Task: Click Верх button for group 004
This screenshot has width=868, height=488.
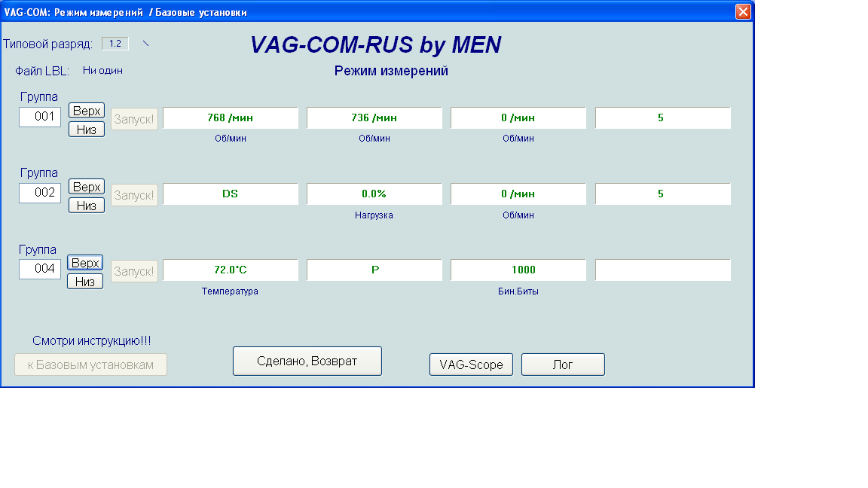Action: [85, 263]
